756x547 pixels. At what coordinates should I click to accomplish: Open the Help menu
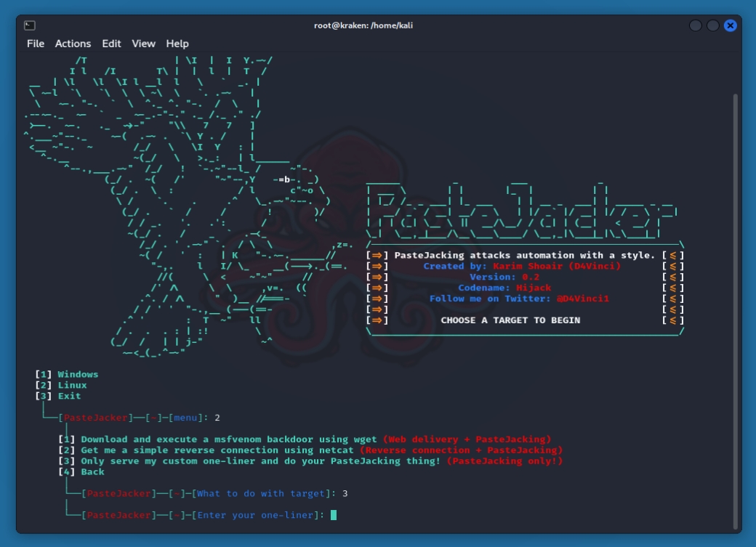pyautogui.click(x=177, y=44)
